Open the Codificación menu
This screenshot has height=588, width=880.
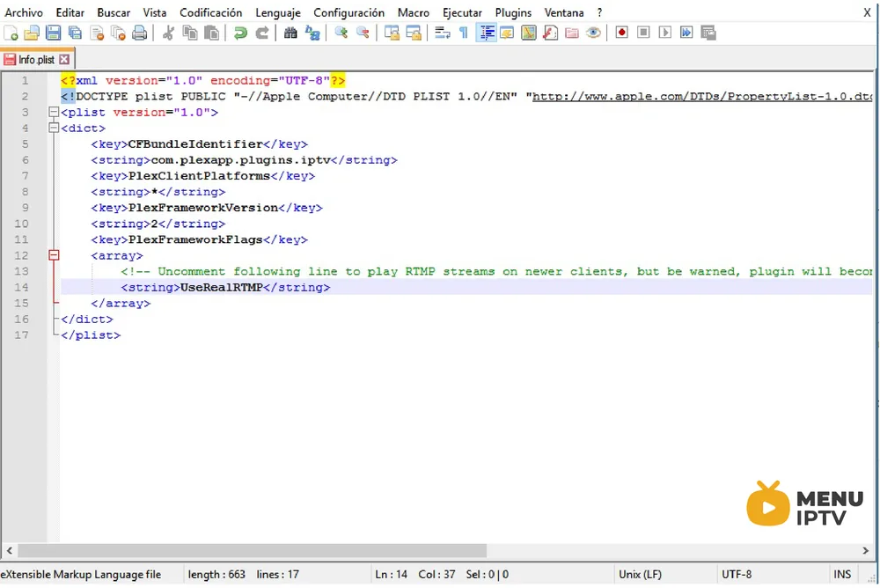pos(211,12)
